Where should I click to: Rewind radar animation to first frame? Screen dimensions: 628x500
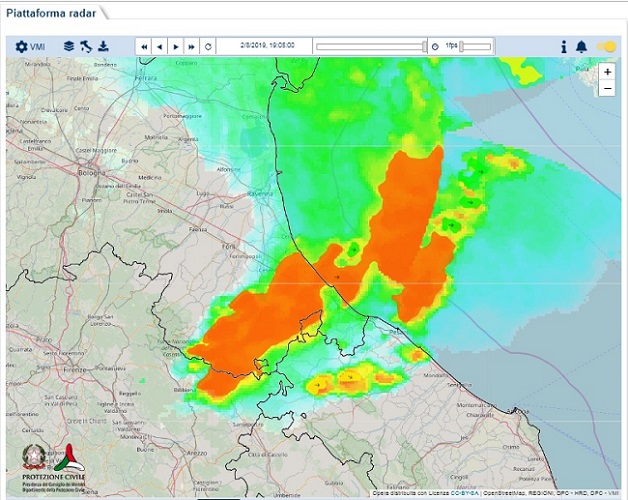(x=144, y=46)
